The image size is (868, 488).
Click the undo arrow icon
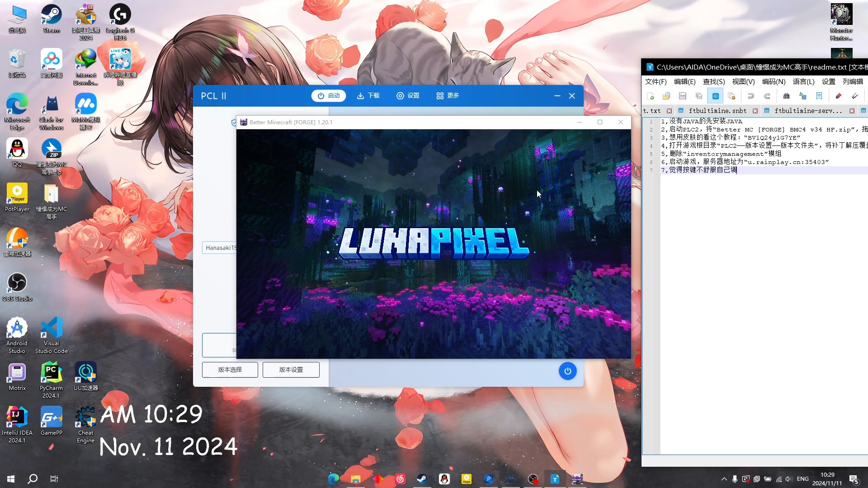click(751, 96)
